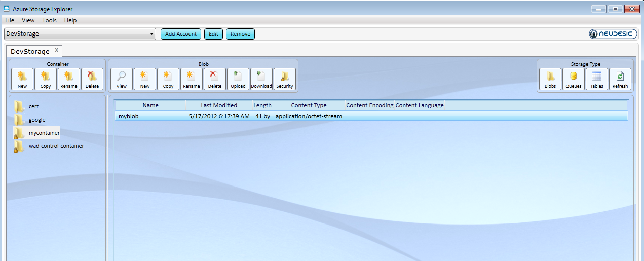Switch storage type to Blobs

click(x=550, y=79)
